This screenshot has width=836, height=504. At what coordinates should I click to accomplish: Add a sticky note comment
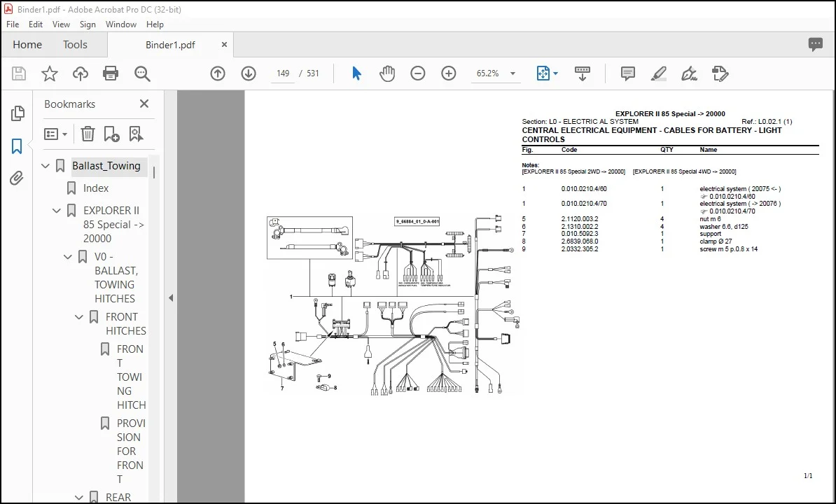[627, 73]
